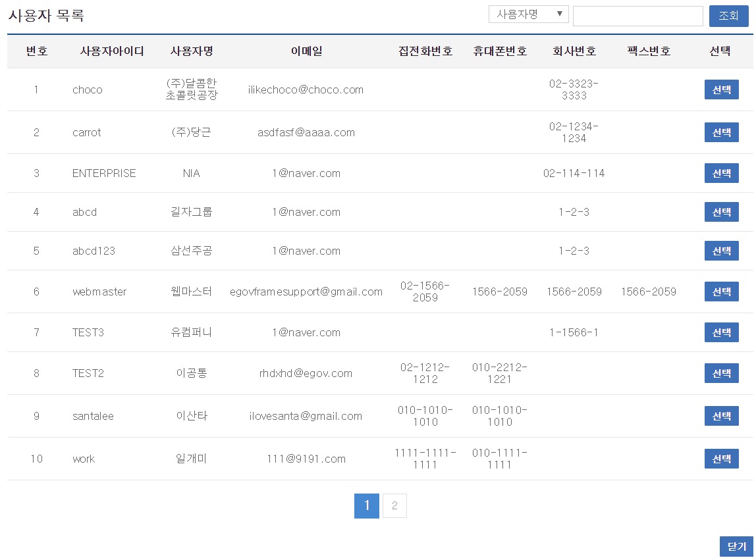Go to page 2 of results

394,506
